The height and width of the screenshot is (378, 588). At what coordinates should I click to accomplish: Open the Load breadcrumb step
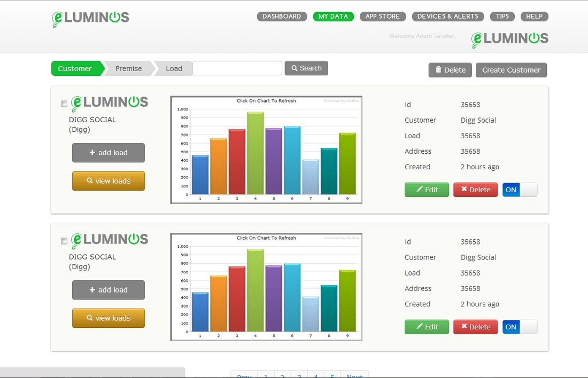pyautogui.click(x=174, y=68)
